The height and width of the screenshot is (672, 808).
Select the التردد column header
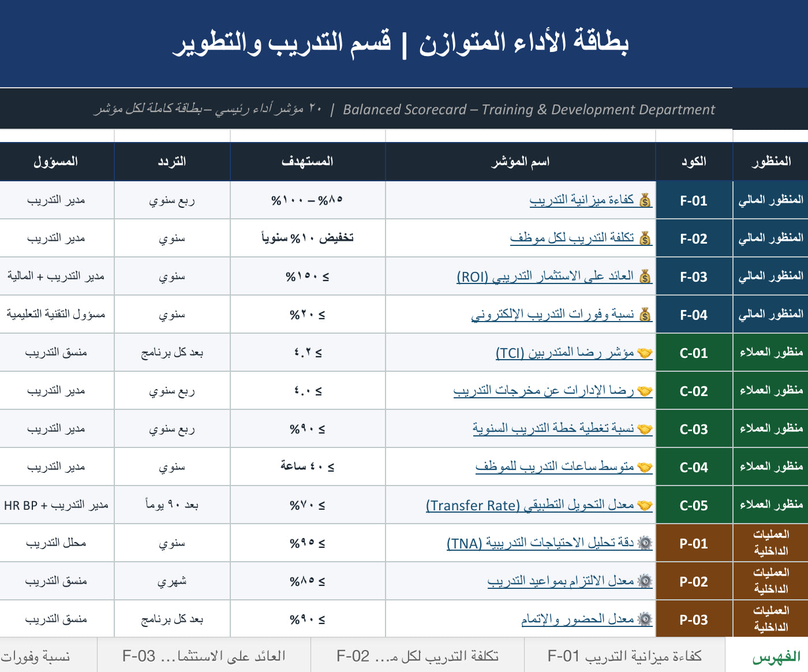(x=172, y=162)
